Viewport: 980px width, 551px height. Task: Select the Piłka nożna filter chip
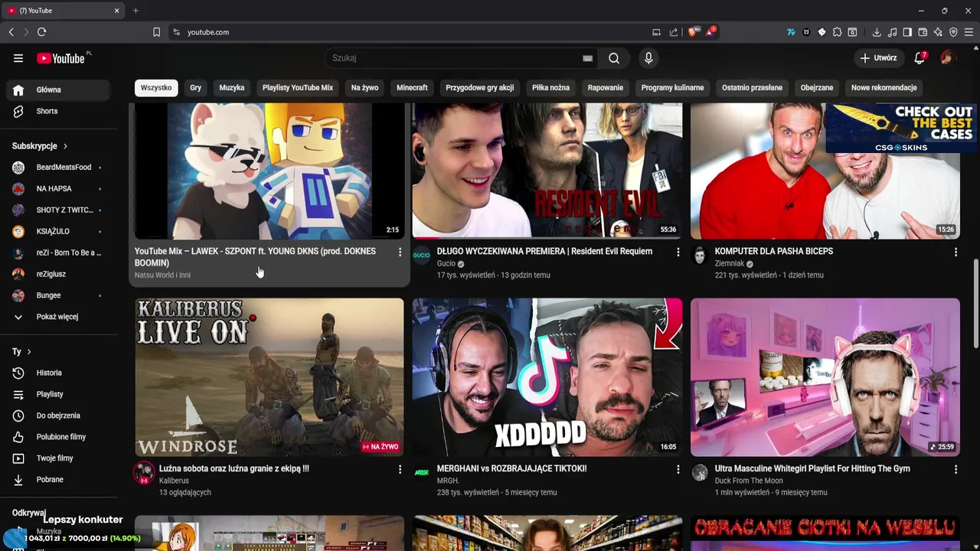pos(550,88)
